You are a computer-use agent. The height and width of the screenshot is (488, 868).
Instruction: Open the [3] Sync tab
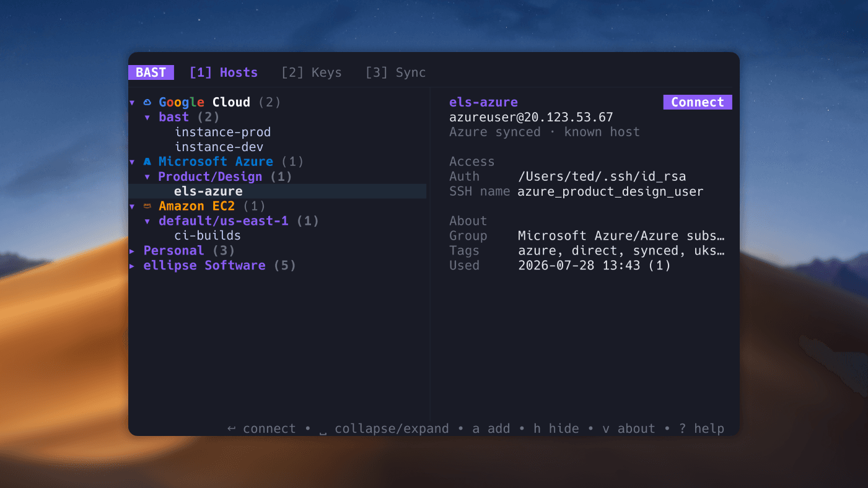(396, 72)
